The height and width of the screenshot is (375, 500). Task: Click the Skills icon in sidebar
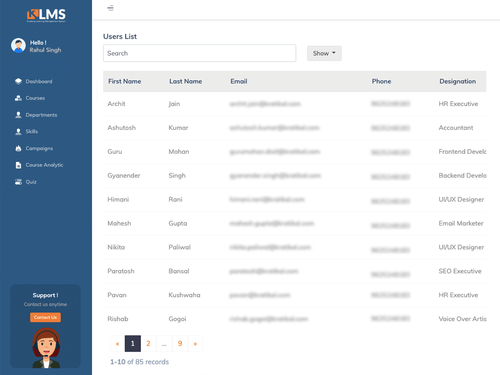pos(18,132)
